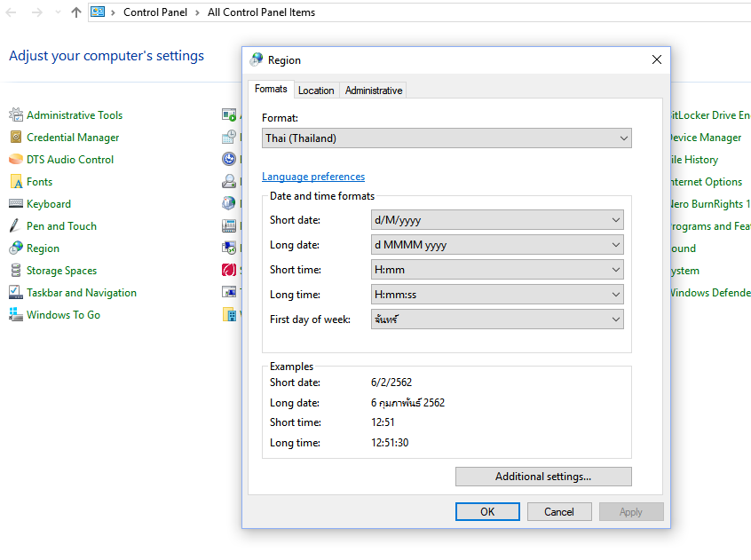The image size is (751, 560).
Task: Switch to the Location tab
Action: 316,90
